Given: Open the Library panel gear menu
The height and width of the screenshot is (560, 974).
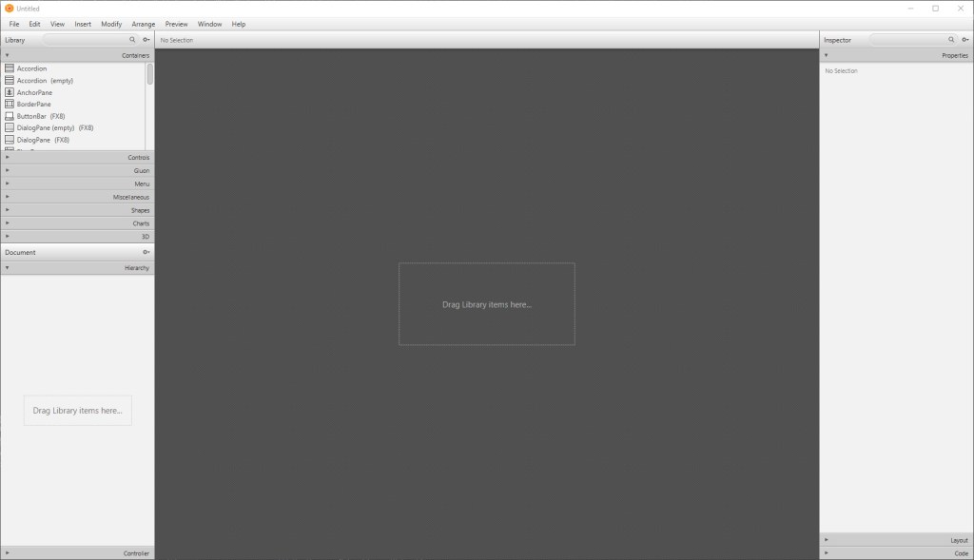Looking at the screenshot, I should [146, 40].
